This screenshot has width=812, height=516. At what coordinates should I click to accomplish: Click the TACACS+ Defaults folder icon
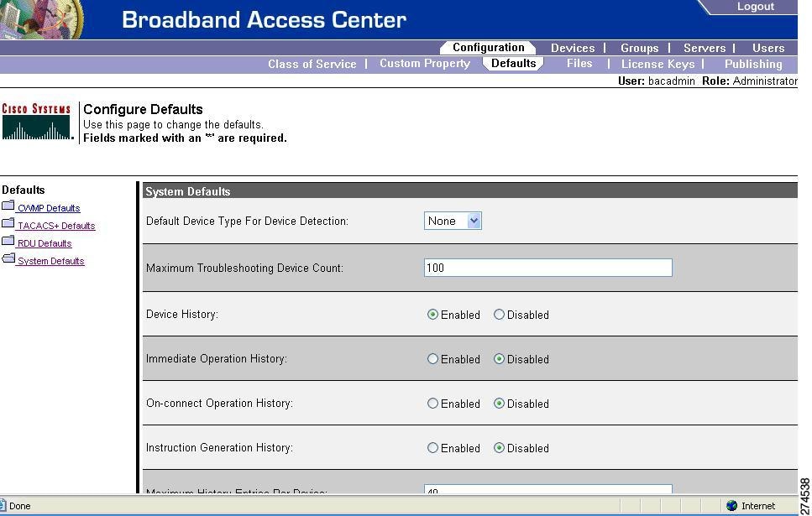[x=8, y=223]
